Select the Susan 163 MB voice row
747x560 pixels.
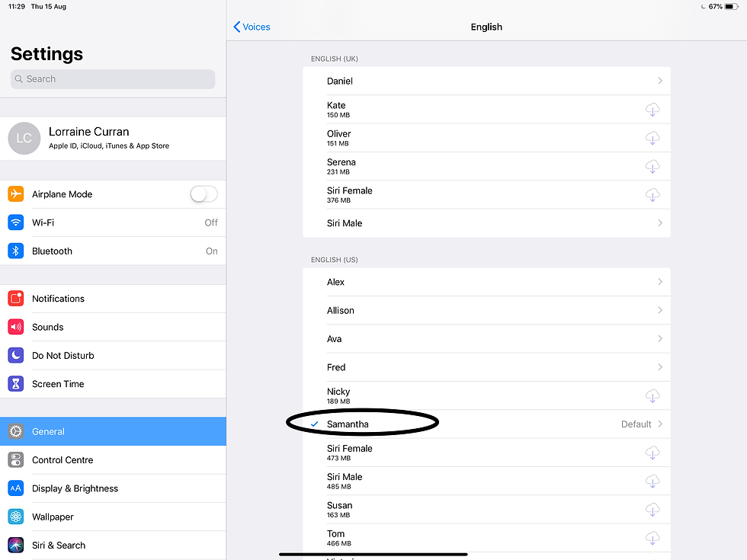pos(486,510)
